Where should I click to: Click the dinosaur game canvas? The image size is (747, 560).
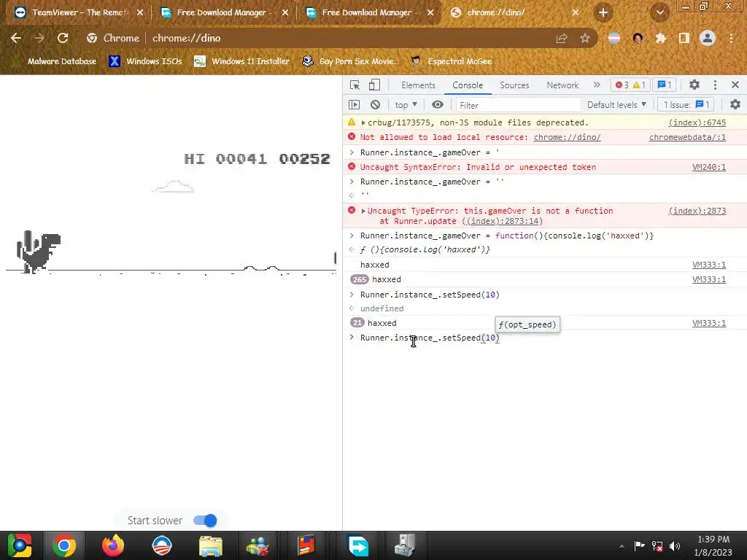pyautogui.click(x=171, y=214)
